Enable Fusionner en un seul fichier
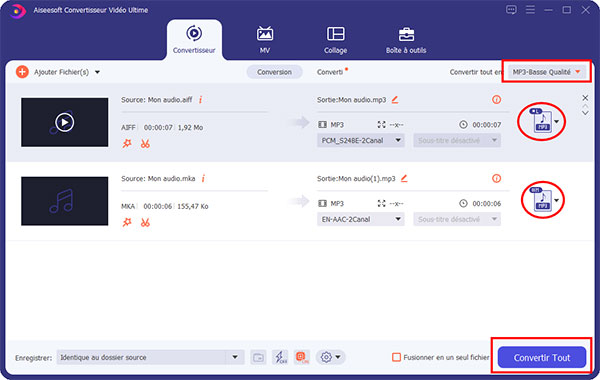The height and width of the screenshot is (380, 600). tap(396, 357)
